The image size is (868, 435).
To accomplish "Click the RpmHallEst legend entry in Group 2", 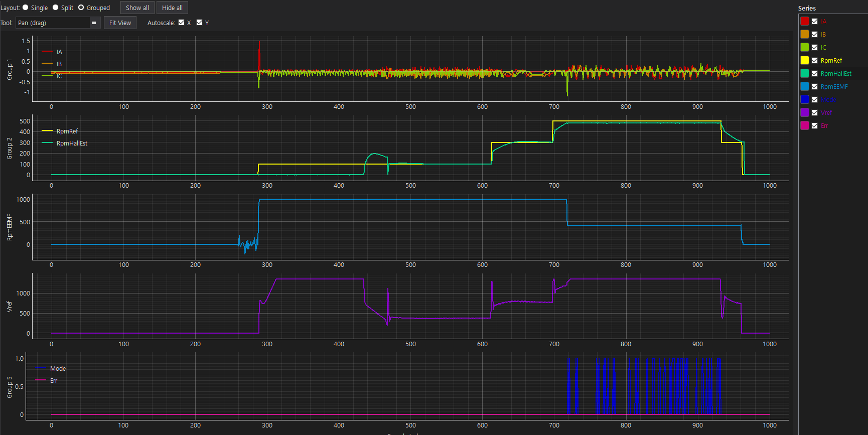I will click(65, 143).
